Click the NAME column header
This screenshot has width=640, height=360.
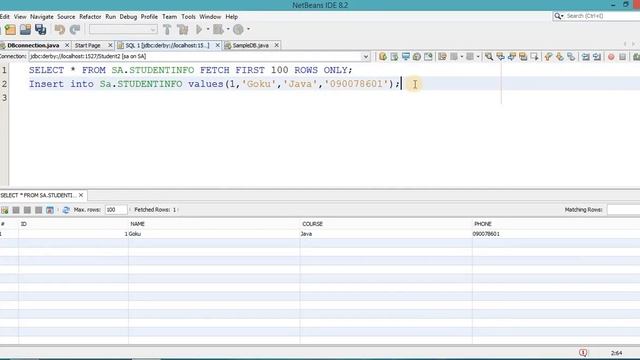(214, 224)
